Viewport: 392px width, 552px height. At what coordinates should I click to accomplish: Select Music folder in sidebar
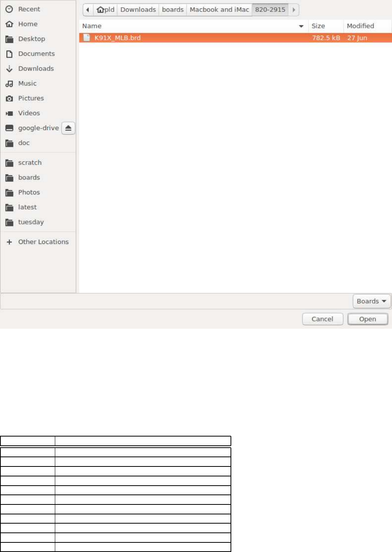38,84
